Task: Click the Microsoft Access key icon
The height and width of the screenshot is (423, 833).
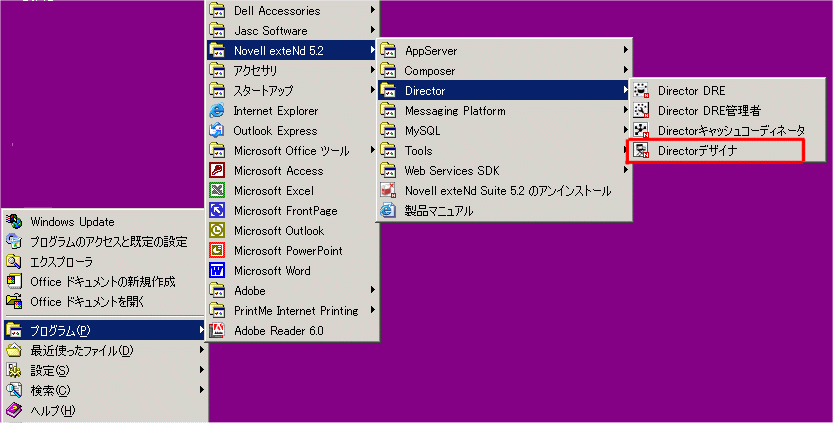Action: point(217,171)
